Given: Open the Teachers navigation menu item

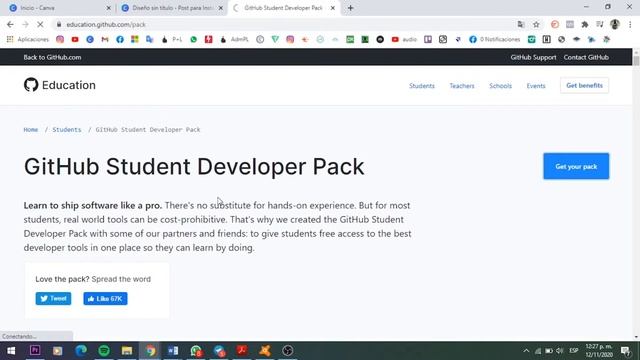Looking at the screenshot, I should click(462, 86).
